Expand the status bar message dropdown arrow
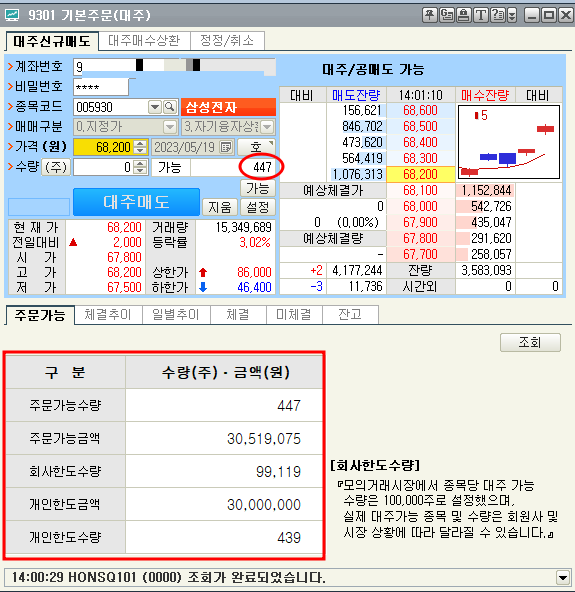This screenshot has width=575, height=592. click(563, 577)
